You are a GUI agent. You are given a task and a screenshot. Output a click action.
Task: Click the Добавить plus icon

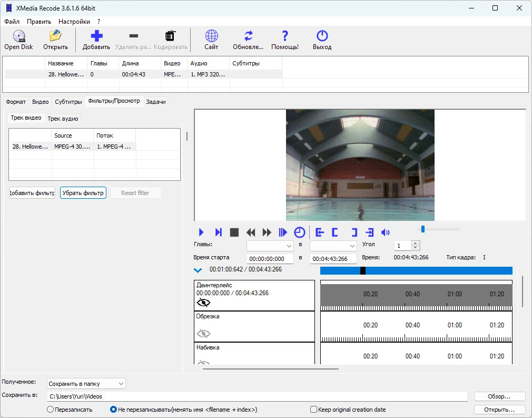[x=96, y=36]
